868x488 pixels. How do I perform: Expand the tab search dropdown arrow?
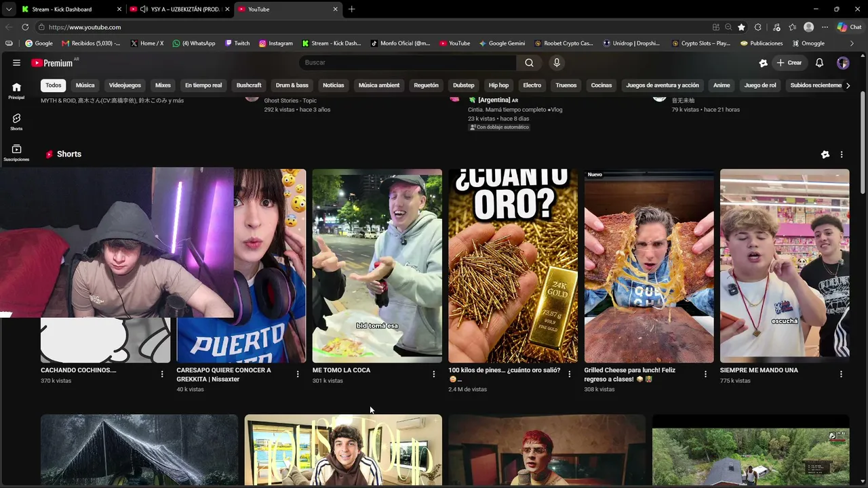point(8,9)
